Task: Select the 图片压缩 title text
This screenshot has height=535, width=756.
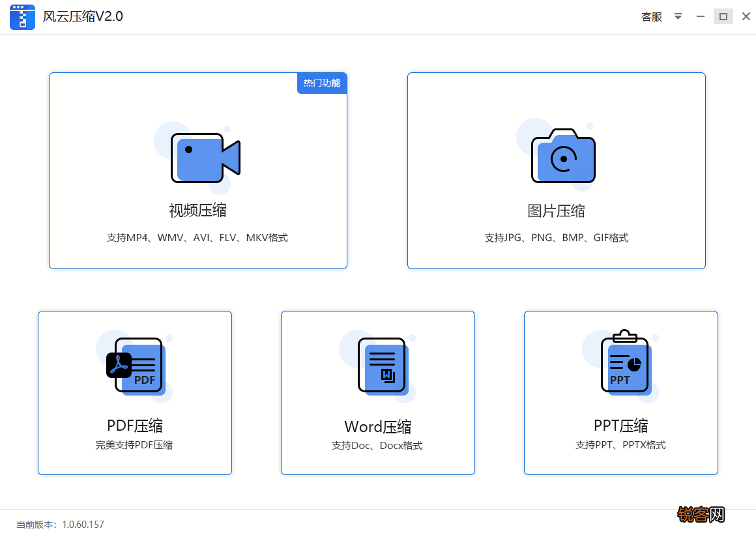Action: click(556, 210)
